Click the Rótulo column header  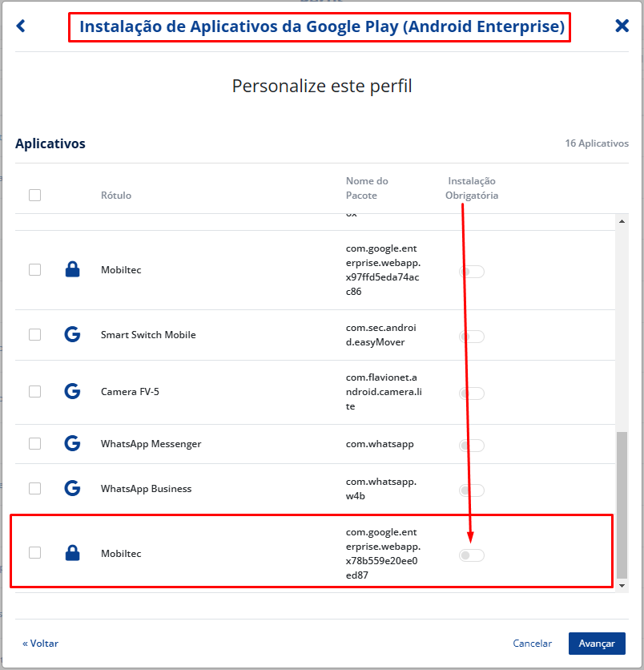click(115, 196)
